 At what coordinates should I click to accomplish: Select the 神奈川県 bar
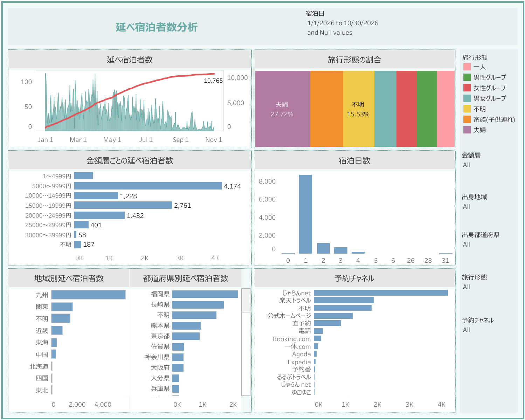click(x=178, y=357)
